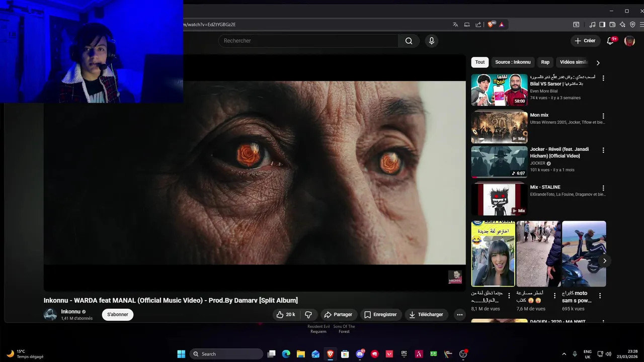Open the Inkonnu channel name link
644x362 pixels.
point(70,312)
